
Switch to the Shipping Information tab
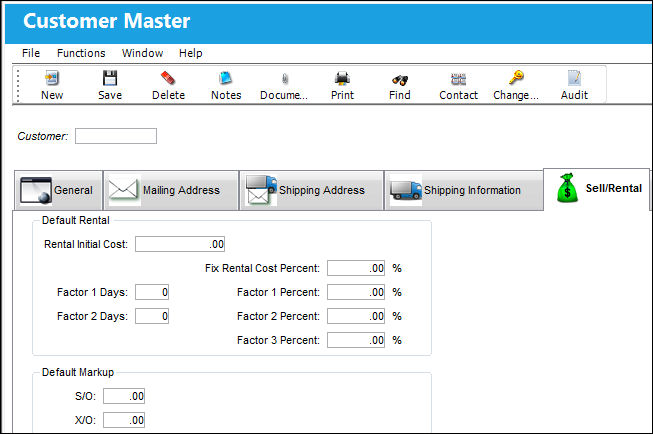[464, 190]
